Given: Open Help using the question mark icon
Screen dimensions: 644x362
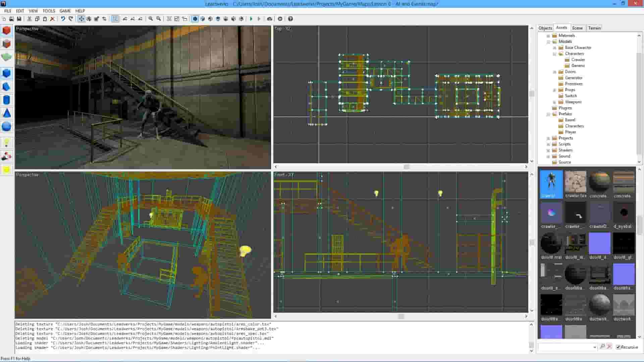Looking at the screenshot, I should click(290, 19).
